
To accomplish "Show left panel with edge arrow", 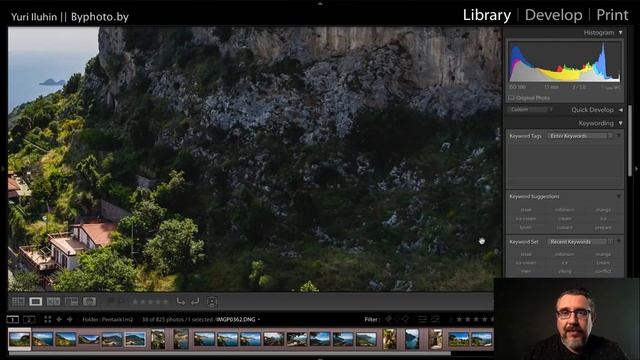I will (3, 168).
